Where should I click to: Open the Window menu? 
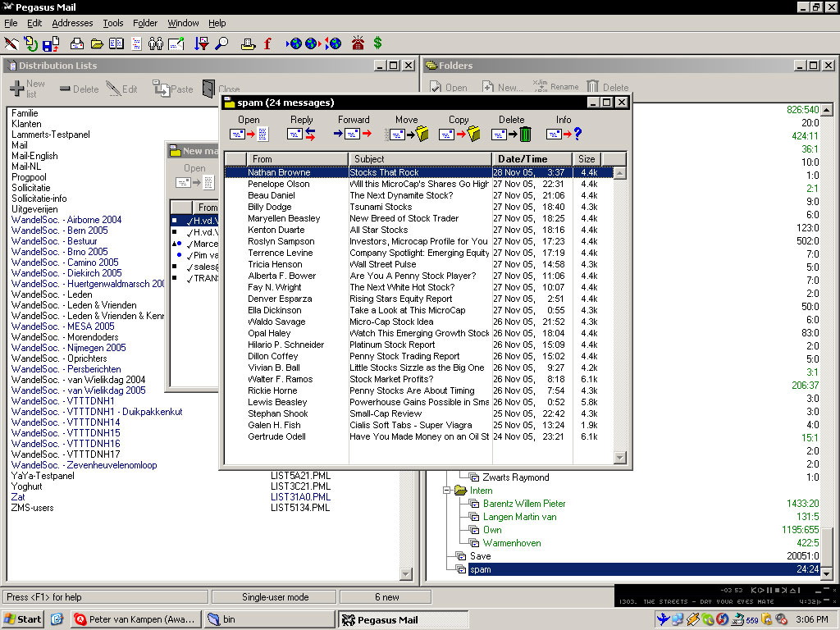click(x=183, y=23)
